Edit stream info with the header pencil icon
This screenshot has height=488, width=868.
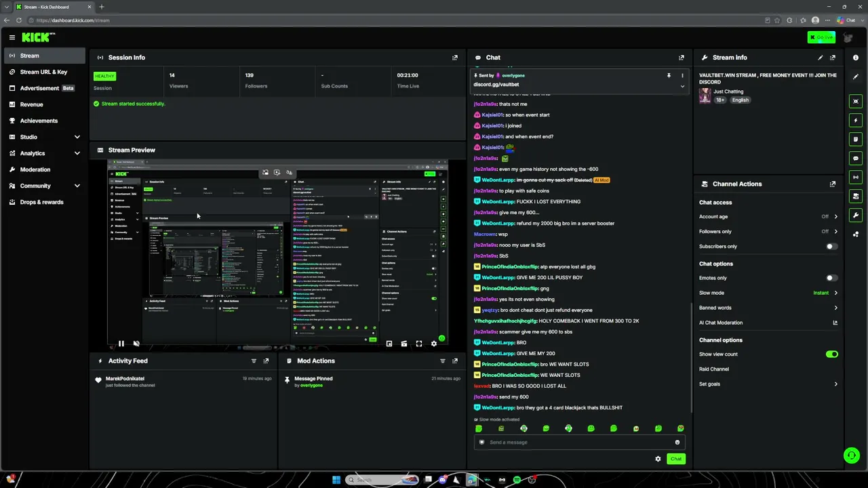tap(821, 58)
